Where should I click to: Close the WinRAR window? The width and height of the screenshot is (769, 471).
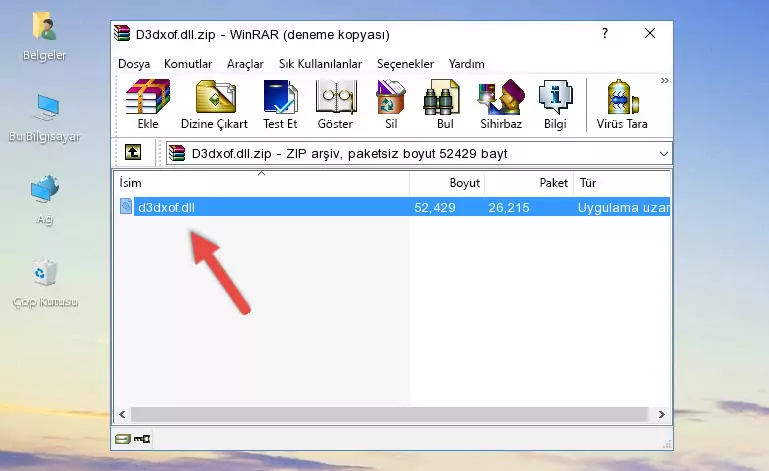[x=650, y=33]
